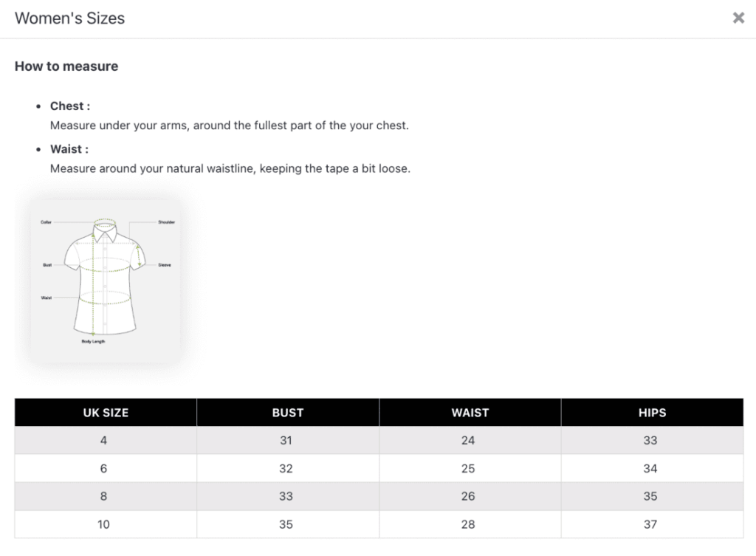Click the Waist bullet label
This screenshot has height=556, width=756.
click(x=69, y=149)
